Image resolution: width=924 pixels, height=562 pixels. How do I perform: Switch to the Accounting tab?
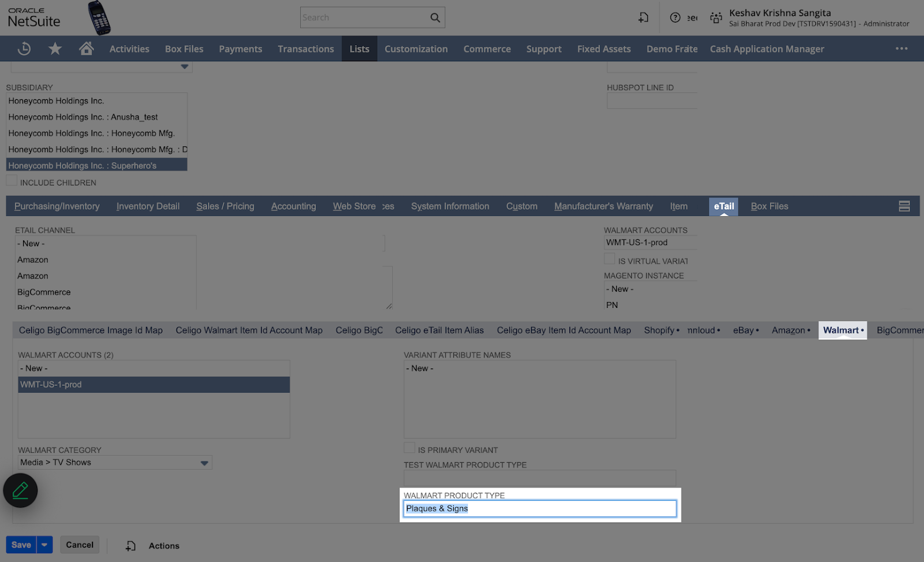[293, 206]
